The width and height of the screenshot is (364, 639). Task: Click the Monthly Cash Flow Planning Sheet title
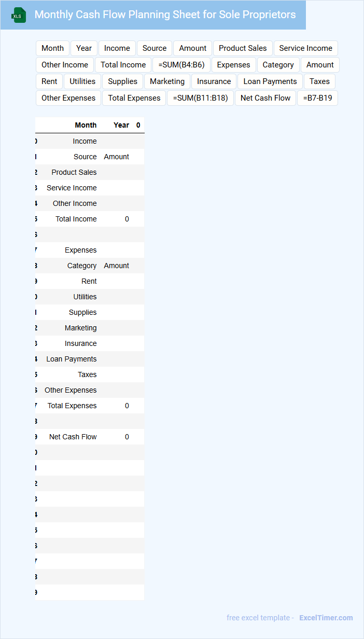pos(165,15)
